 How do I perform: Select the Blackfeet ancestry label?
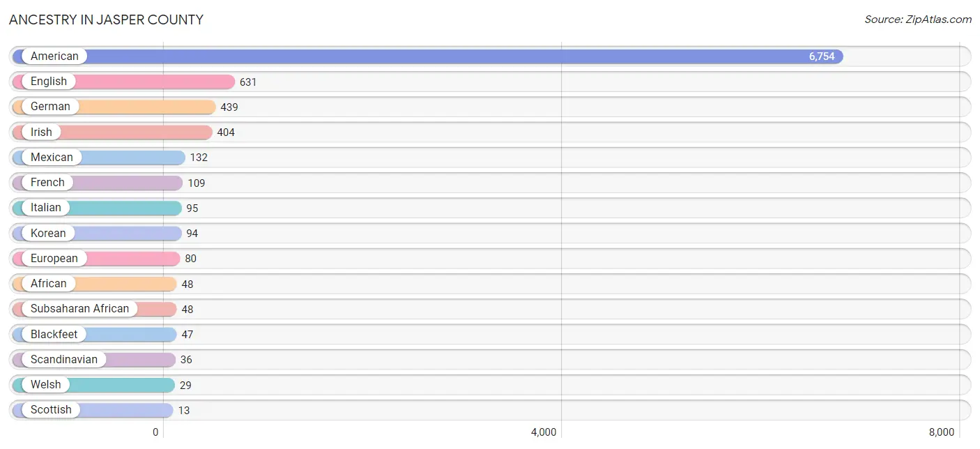(x=54, y=335)
